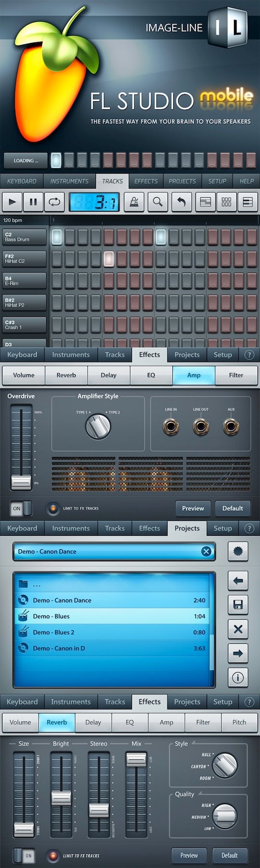
Task: Click the blue 3:1 position display
Action: coord(94,202)
